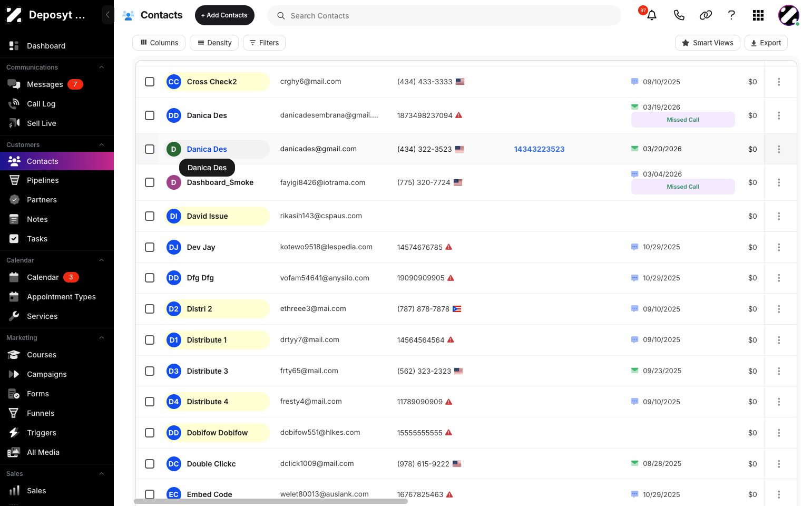
Task: Click the US flag next to (434) 433-3333
Action: [x=460, y=82]
